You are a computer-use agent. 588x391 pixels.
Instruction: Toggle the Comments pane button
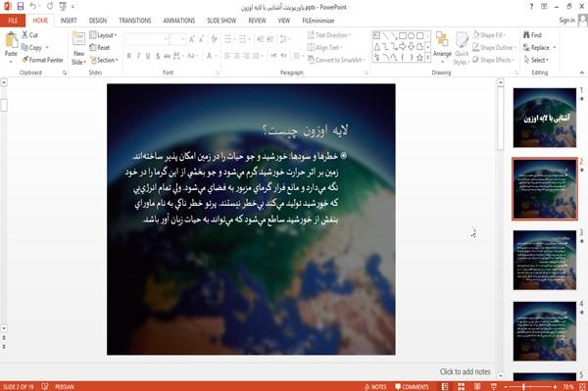[x=412, y=387]
